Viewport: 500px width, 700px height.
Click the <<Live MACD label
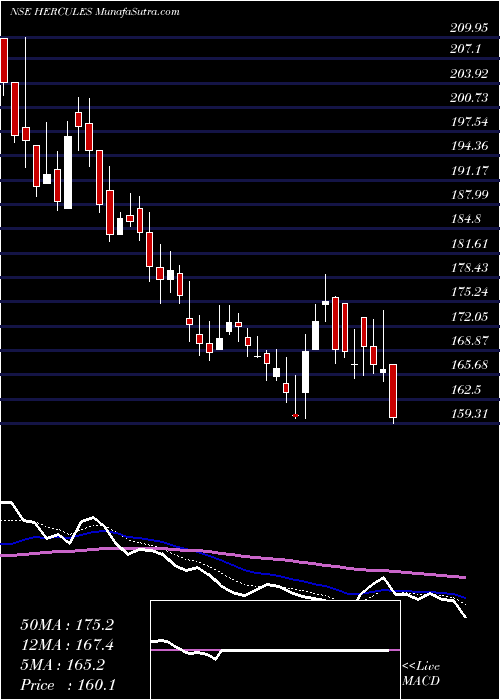pos(421,674)
